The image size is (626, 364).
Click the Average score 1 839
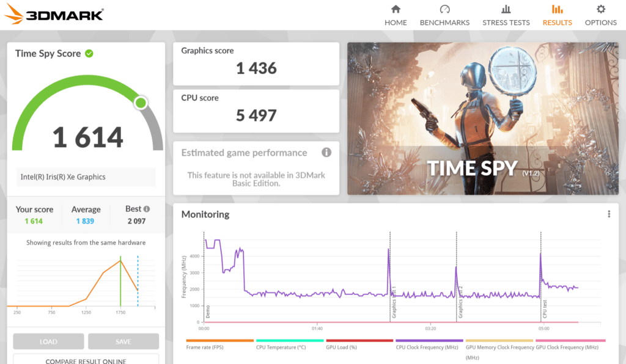click(85, 221)
